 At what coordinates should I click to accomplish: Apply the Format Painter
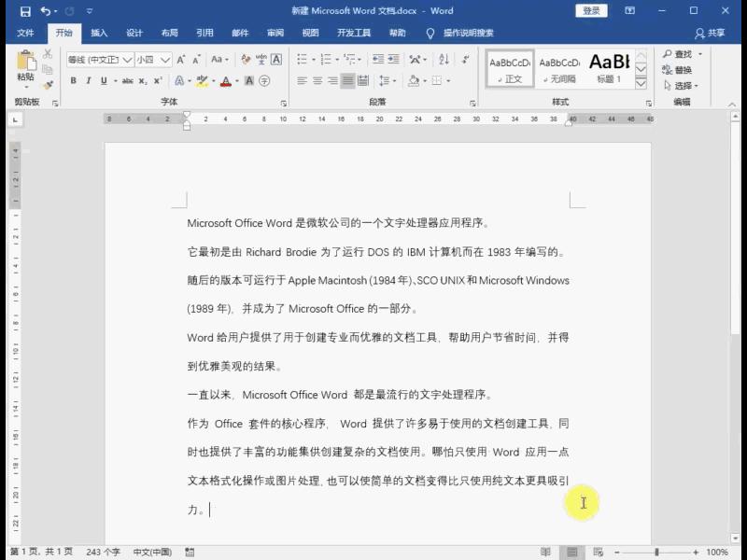[49, 83]
